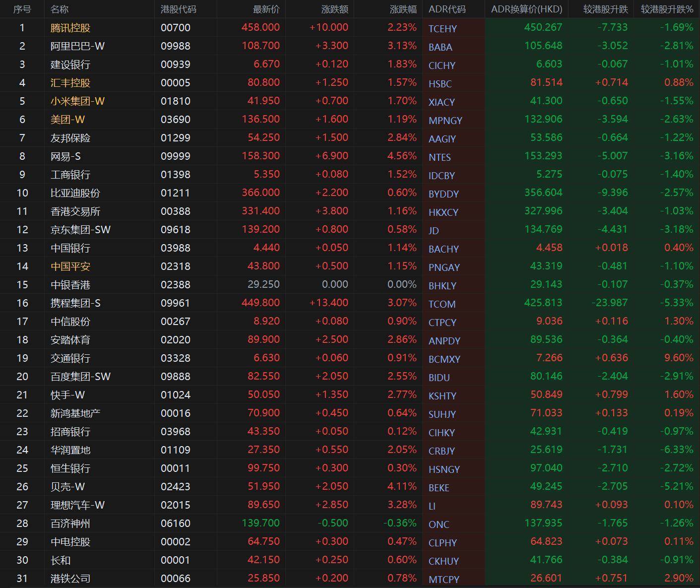
Task: Click the BABA ADR code
Action: tap(440, 47)
